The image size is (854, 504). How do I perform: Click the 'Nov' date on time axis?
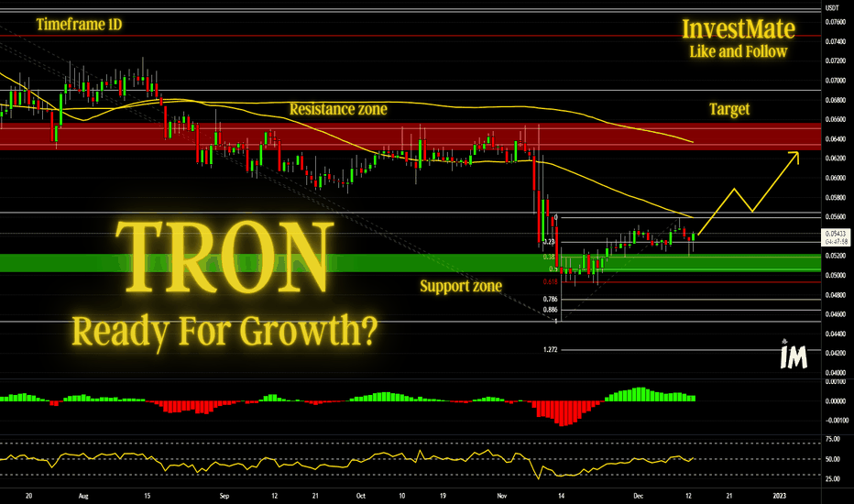coord(502,496)
